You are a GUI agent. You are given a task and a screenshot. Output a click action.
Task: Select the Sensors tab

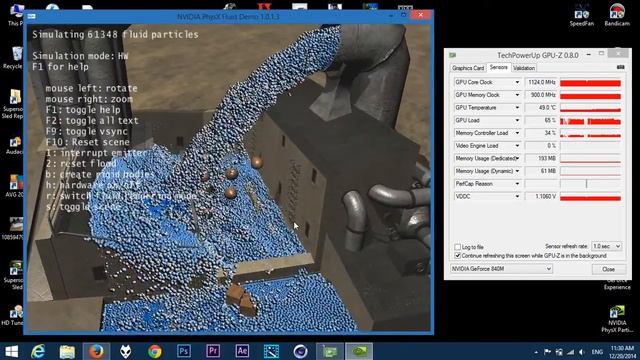498,67
